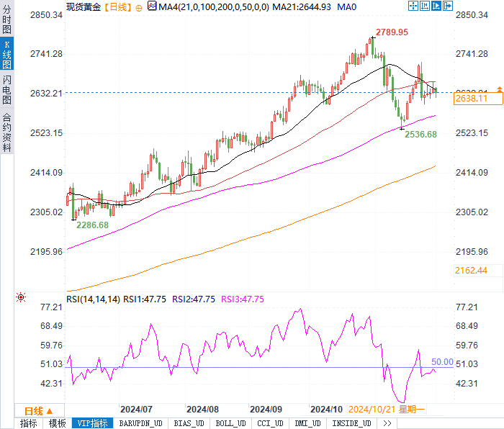Open the red RSI indicator settings icon
504x429 pixels.
21,297
